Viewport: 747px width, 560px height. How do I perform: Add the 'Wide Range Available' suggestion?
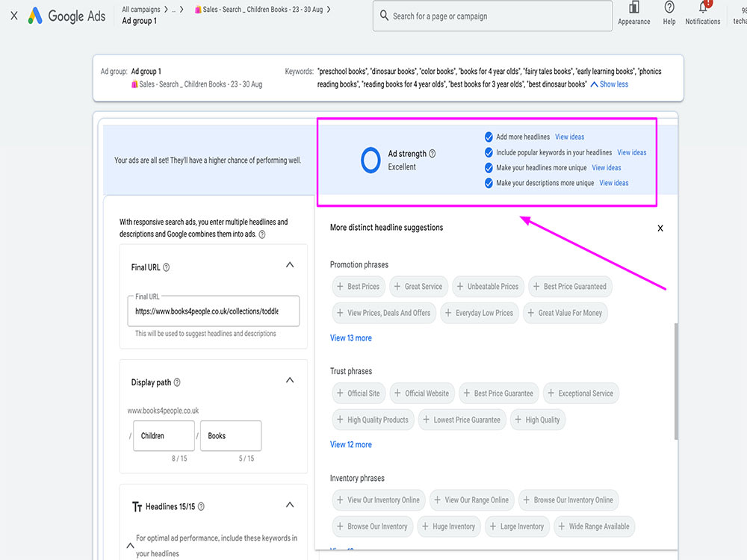(594, 526)
